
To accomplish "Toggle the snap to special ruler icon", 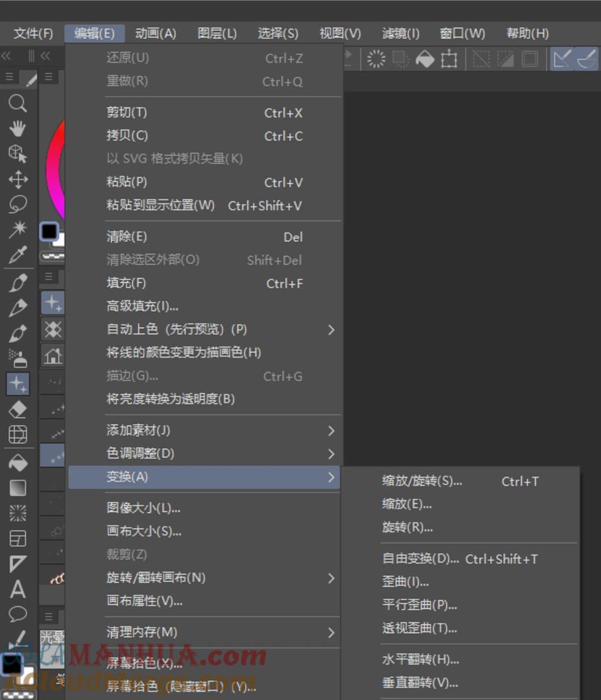I will pos(586,59).
